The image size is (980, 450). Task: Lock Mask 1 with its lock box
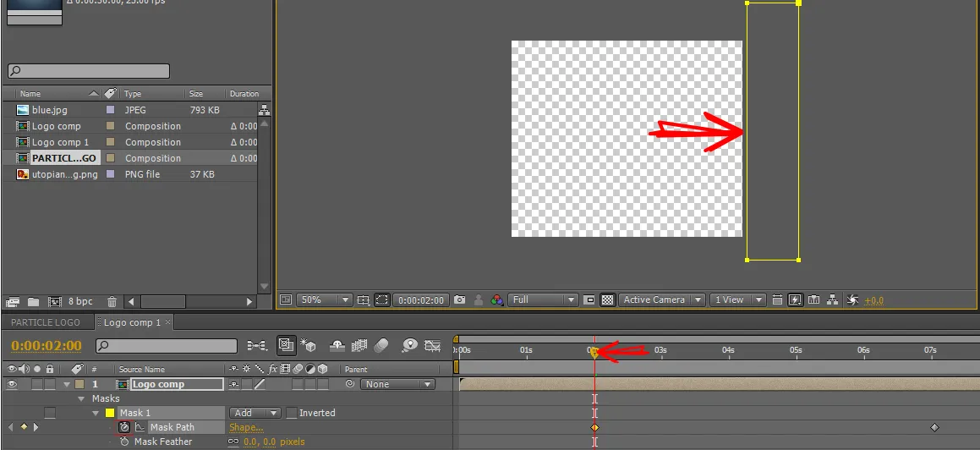(x=50, y=413)
